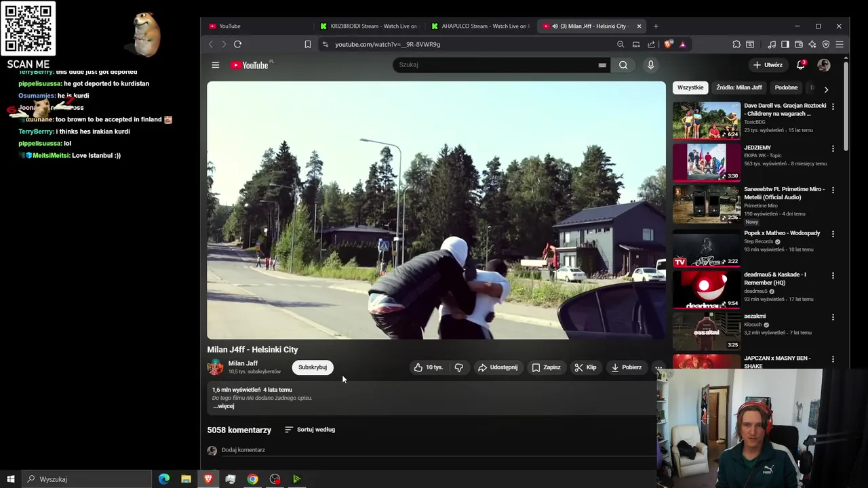This screenshot has width=868, height=488.
Task: Open Microsoft Edge from taskbar
Action: coord(164,479)
